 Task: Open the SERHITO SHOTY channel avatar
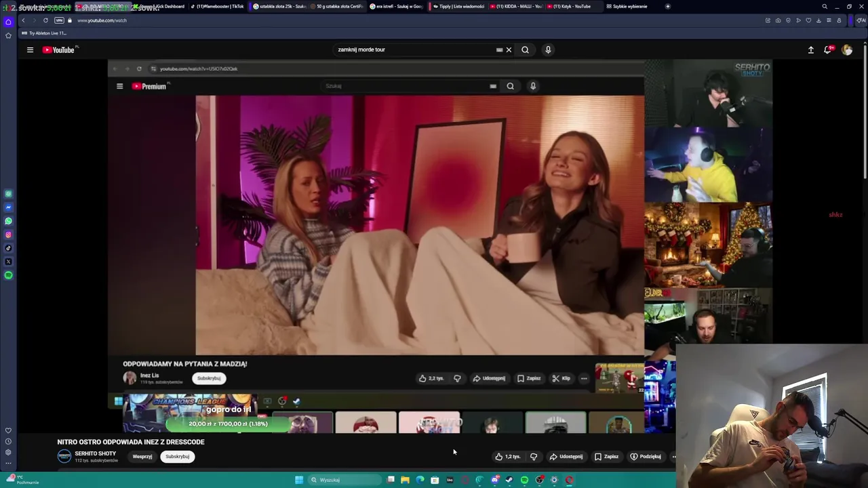(x=64, y=456)
